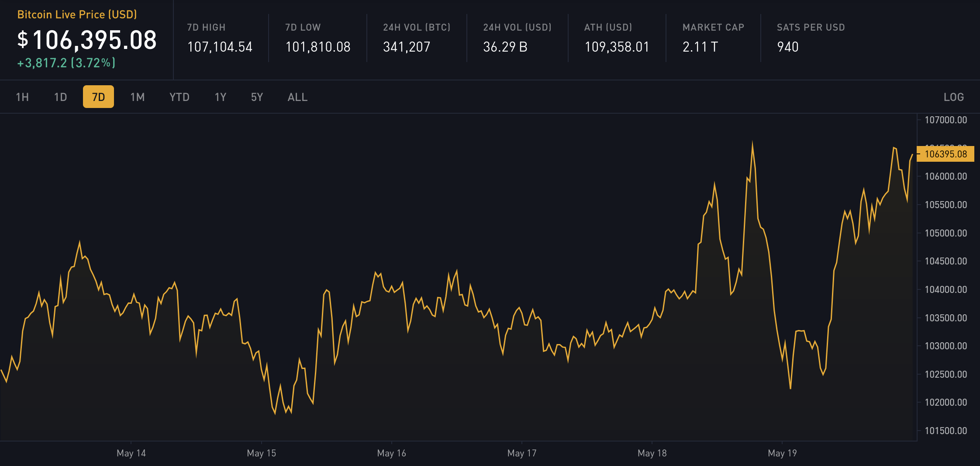Click the 940 sats per USD value
The height and width of the screenshot is (466, 980).
[788, 47]
